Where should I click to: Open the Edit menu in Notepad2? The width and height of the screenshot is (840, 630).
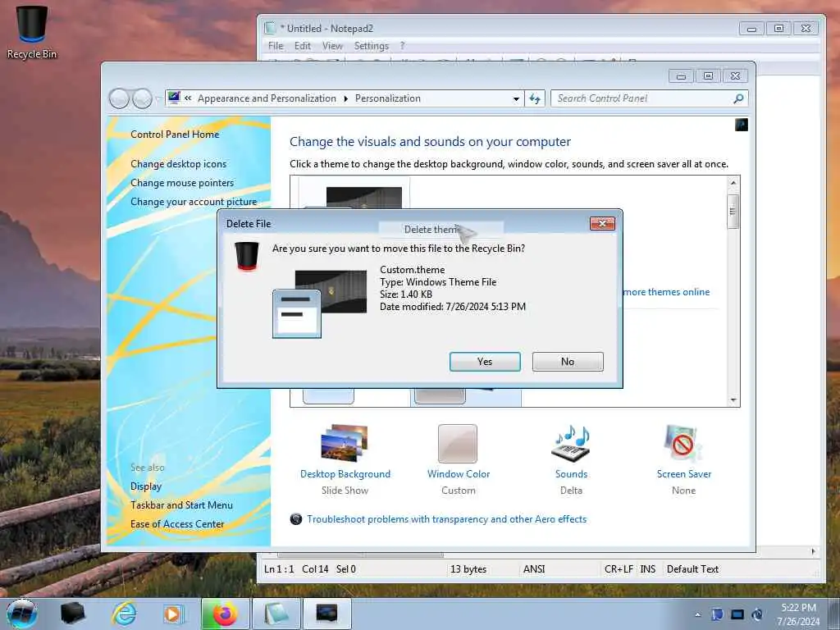[x=302, y=46]
